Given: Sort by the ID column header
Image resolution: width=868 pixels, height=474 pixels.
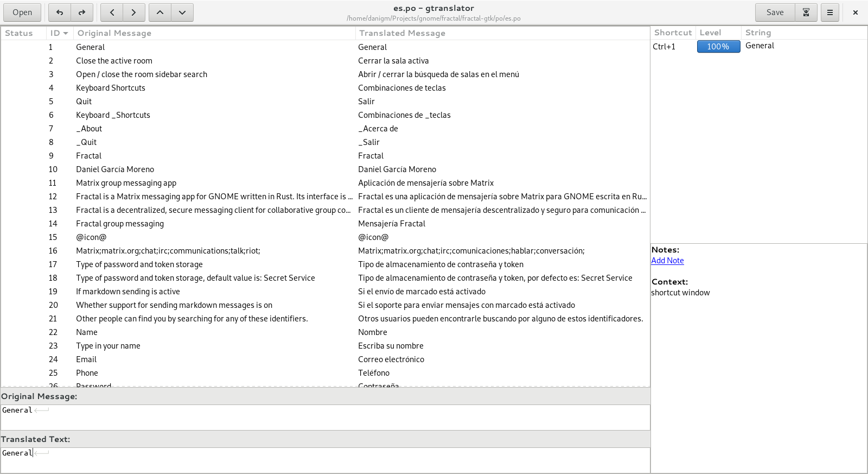Looking at the screenshot, I should [59, 33].
